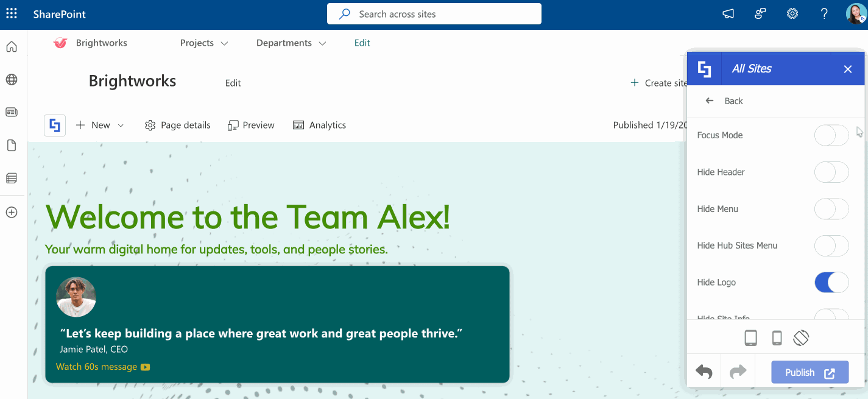This screenshot has width=868, height=399.
Task: Go to Home in left rail
Action: click(x=12, y=47)
